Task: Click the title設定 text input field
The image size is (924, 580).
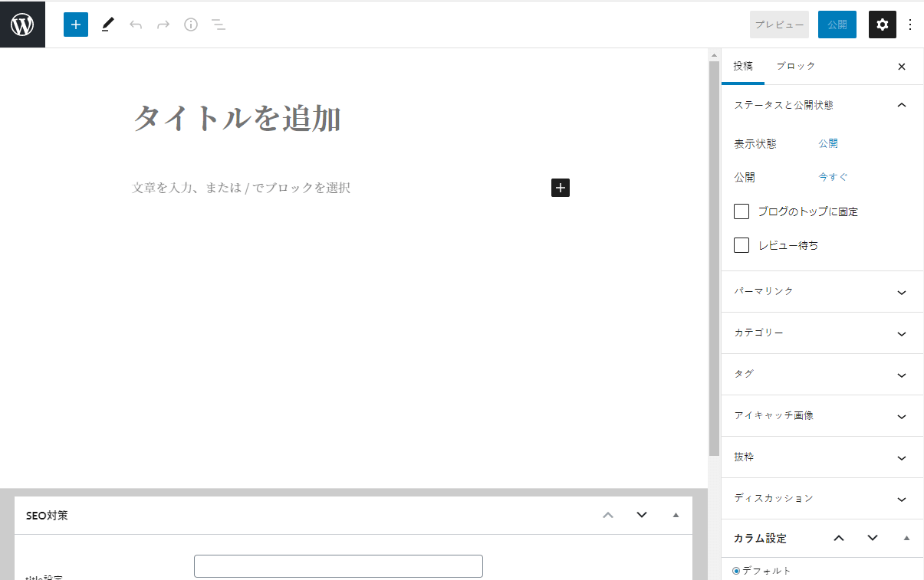Action: pyautogui.click(x=338, y=565)
